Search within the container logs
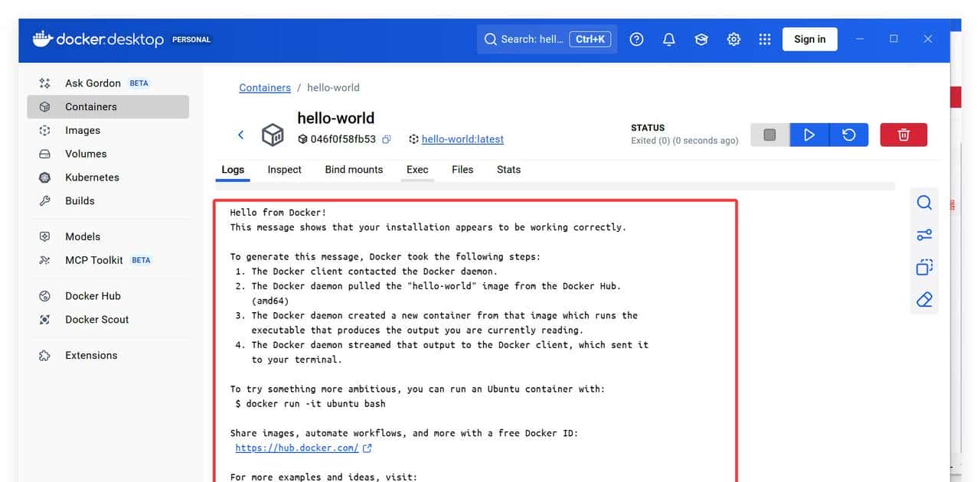Image resolution: width=980 pixels, height=482 pixels. pos(924,202)
